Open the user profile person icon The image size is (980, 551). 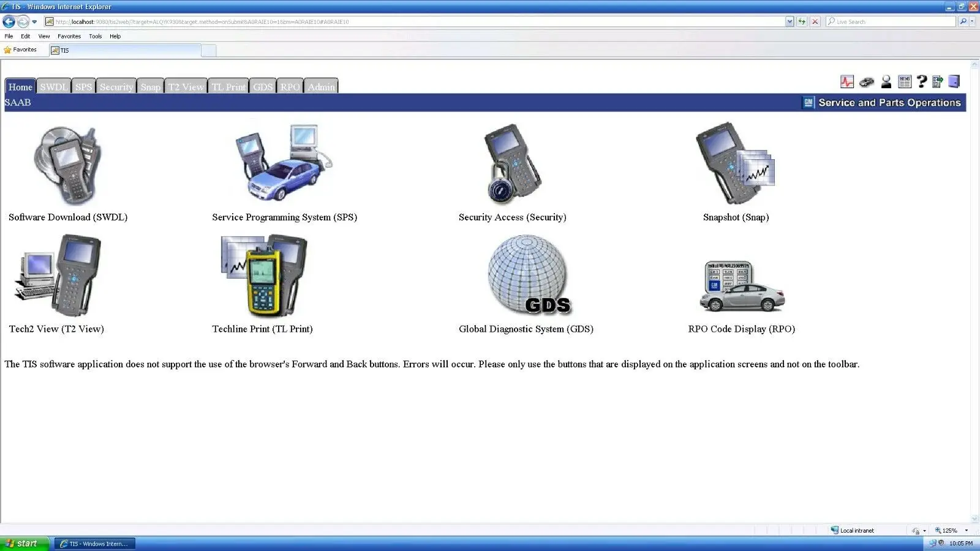pyautogui.click(x=886, y=81)
